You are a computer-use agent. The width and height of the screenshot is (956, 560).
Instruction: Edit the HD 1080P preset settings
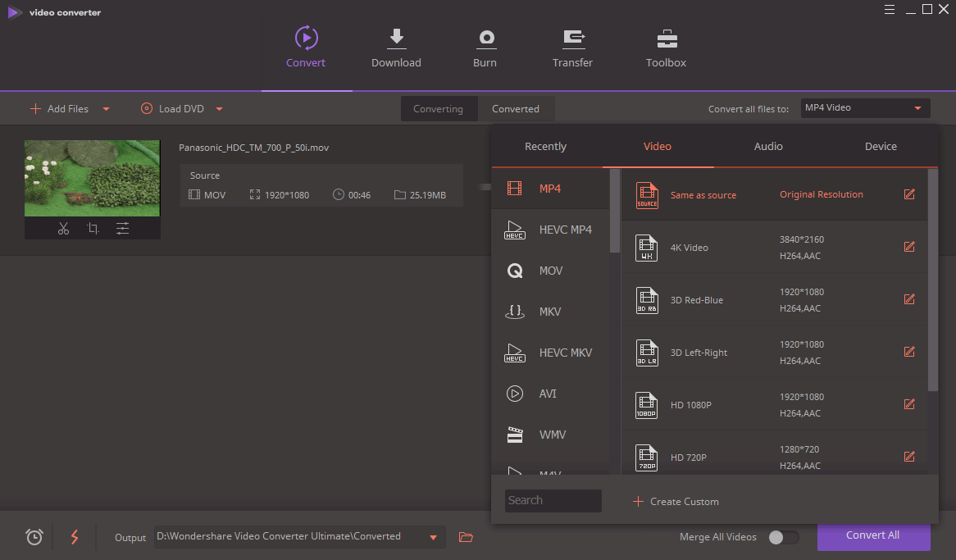point(909,404)
